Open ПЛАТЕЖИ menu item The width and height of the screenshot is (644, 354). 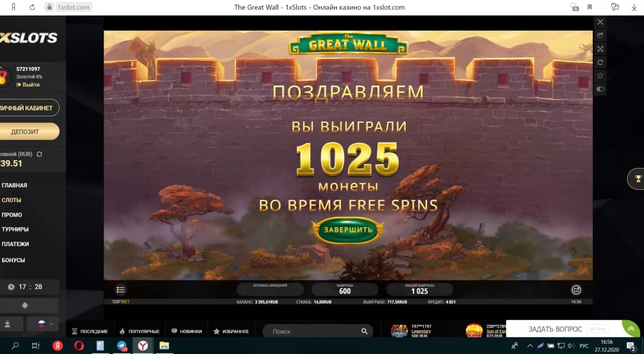[15, 244]
